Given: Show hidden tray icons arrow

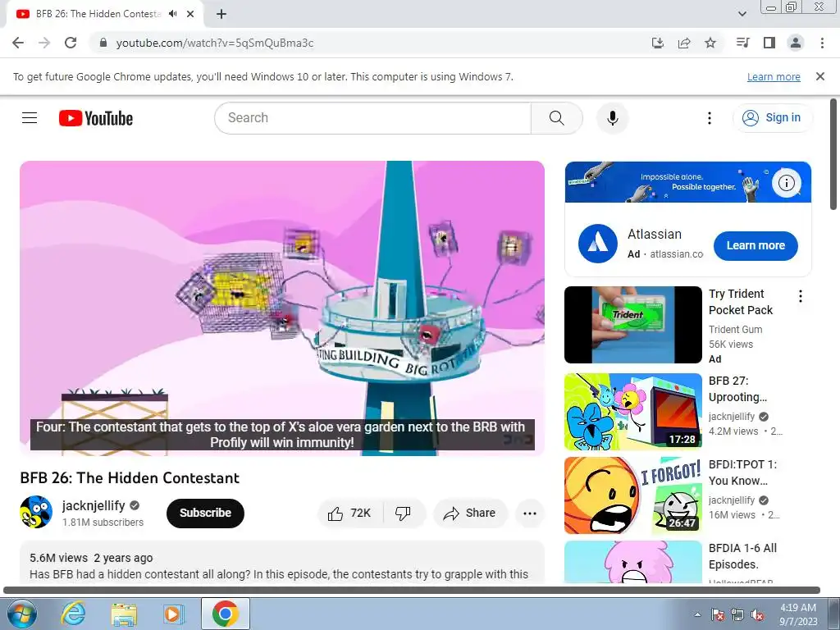Looking at the screenshot, I should 697,614.
